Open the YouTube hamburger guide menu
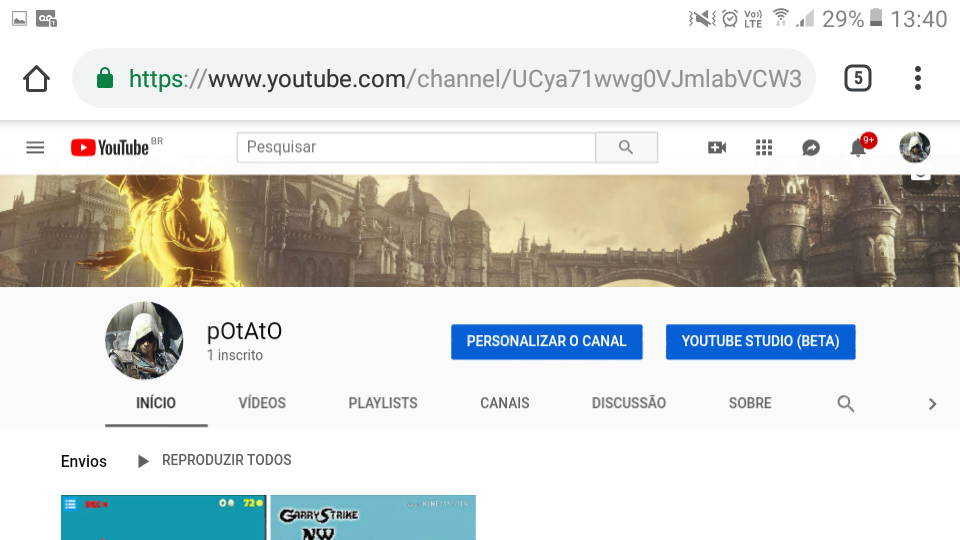Viewport: 960px width, 540px height. [35, 148]
